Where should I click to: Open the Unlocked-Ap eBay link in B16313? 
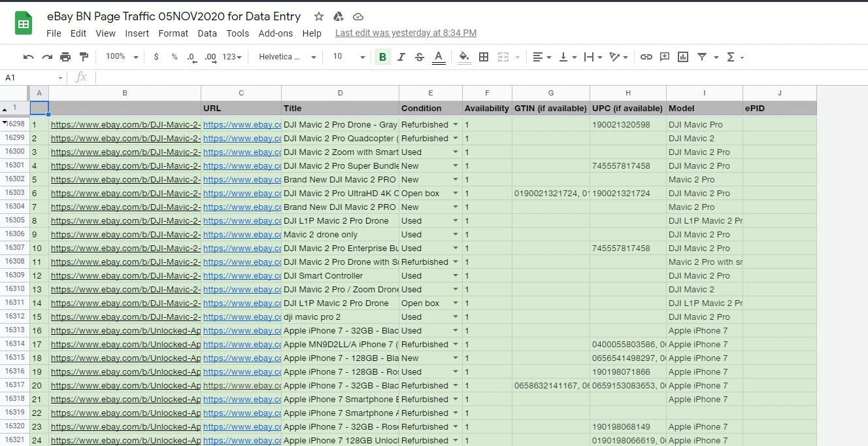pyautogui.click(x=125, y=330)
